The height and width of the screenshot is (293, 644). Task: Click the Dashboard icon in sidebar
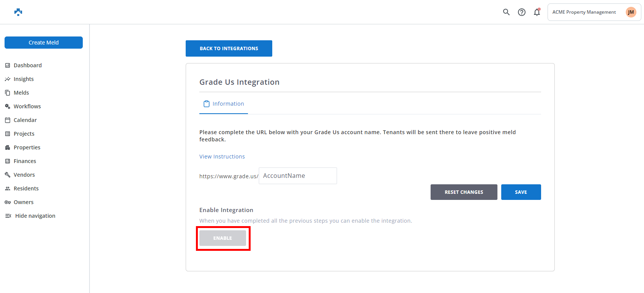8,65
